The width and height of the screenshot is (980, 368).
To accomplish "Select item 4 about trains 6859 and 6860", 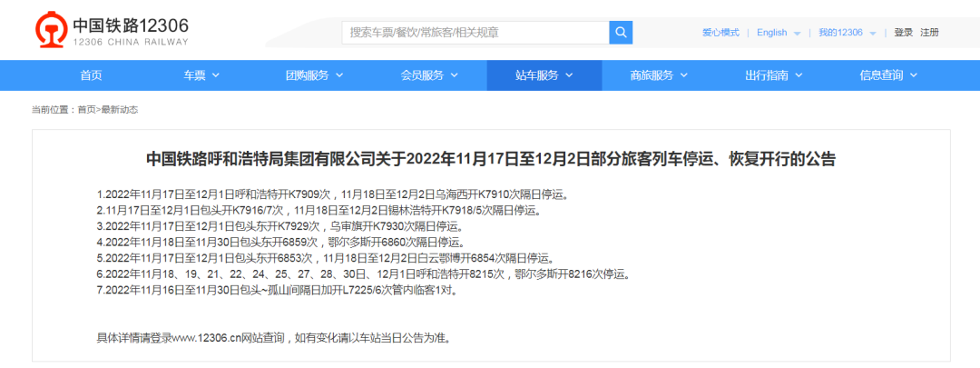I will [x=280, y=242].
